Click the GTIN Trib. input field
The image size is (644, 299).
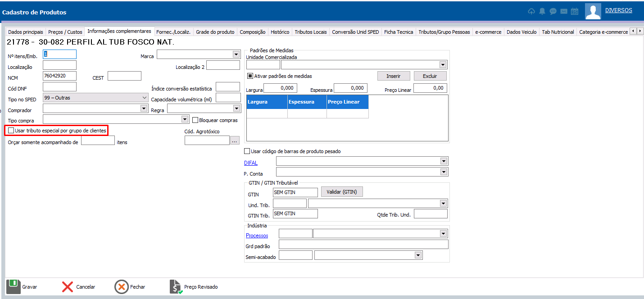point(295,214)
